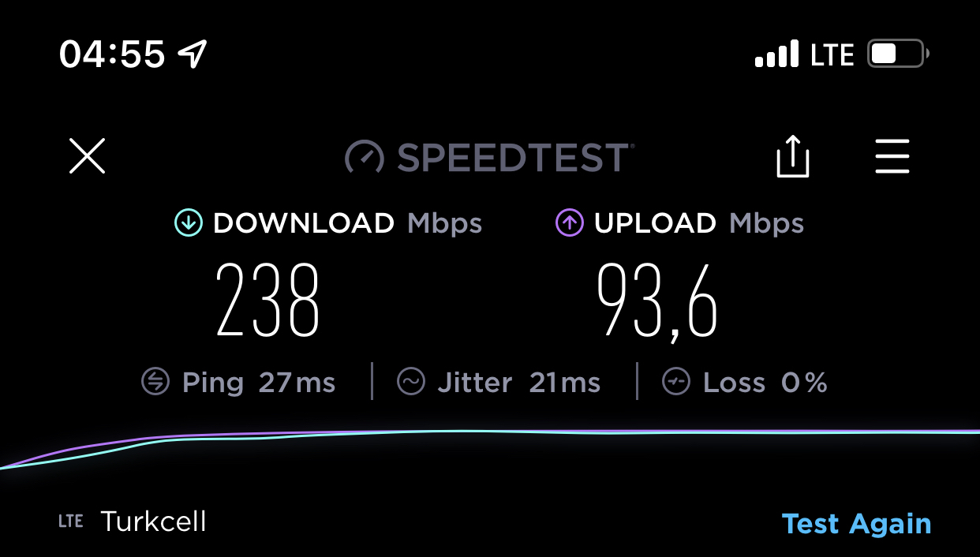Screen dimensions: 980x557
Task: Tap the Jitter wave icon
Action: (411, 383)
